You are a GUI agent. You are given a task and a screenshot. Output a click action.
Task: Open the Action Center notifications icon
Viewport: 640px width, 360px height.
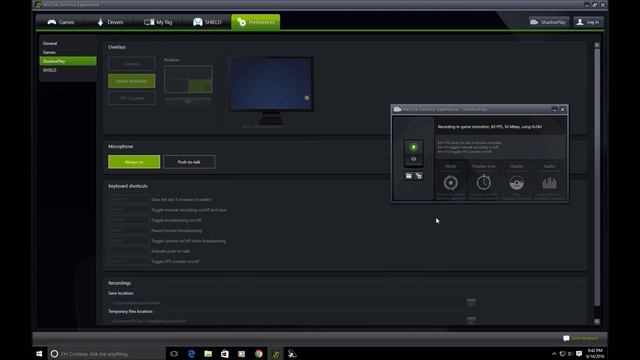click(579, 354)
